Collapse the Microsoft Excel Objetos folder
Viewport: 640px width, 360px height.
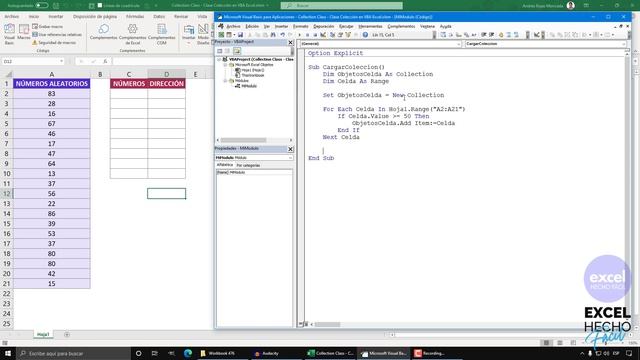coord(225,65)
